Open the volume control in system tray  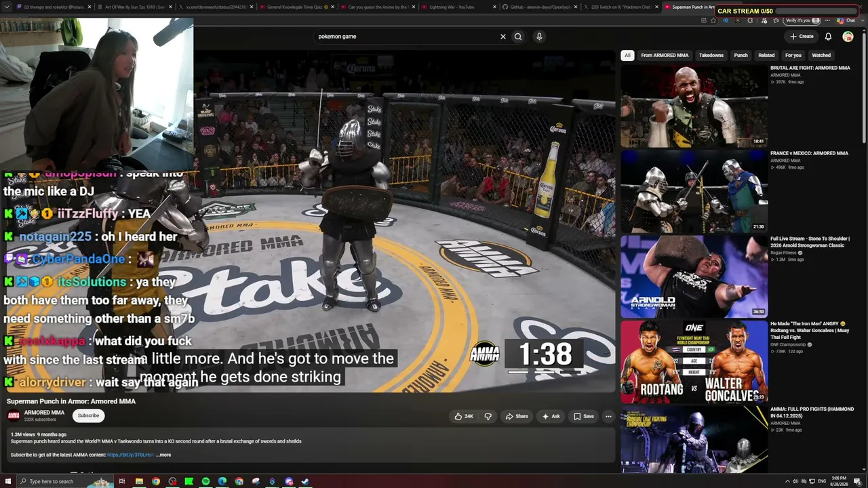point(794,481)
